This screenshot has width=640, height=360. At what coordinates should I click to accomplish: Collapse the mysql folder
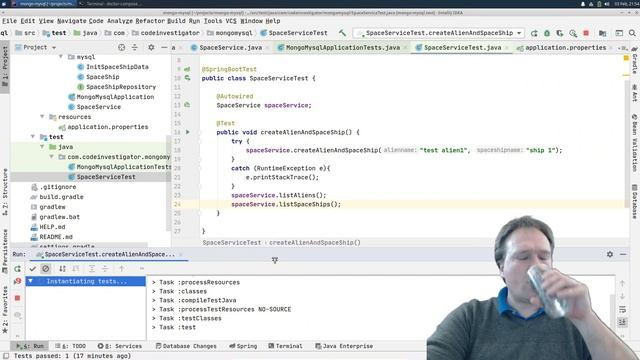(x=61, y=57)
